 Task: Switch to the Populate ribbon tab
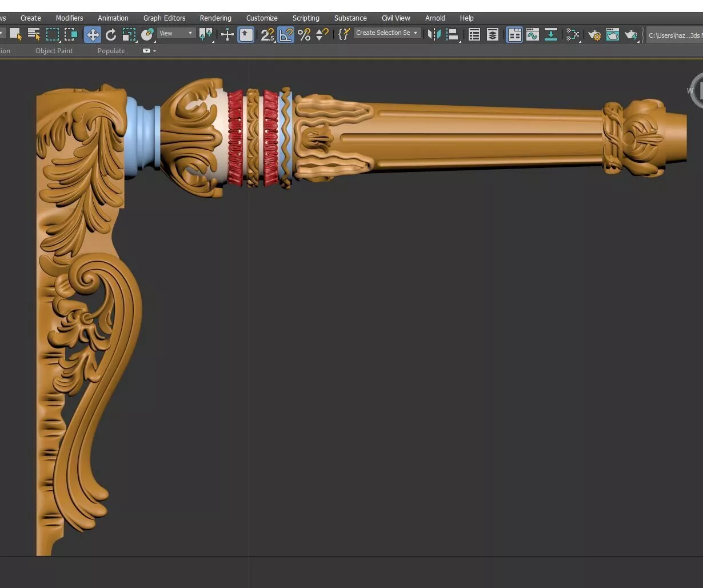[x=111, y=51]
